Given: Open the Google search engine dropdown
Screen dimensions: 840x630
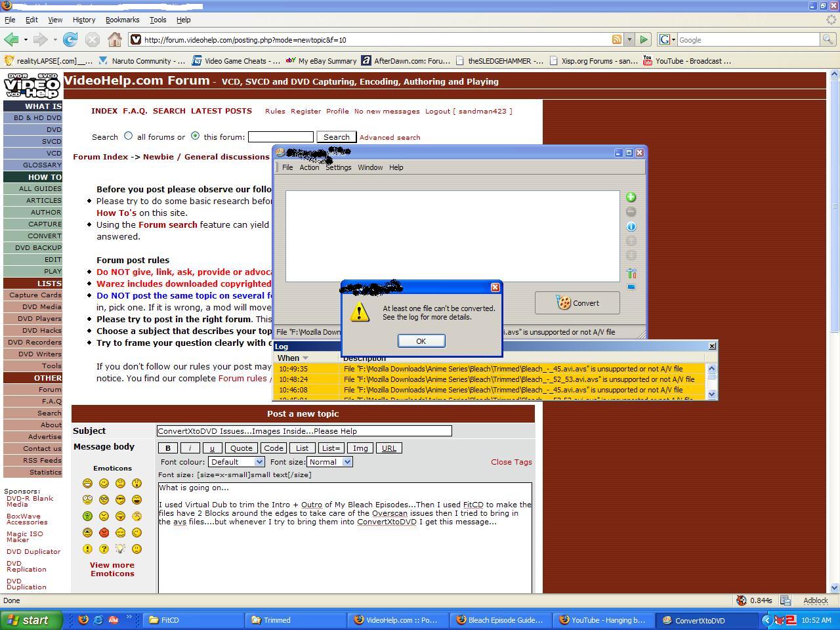Looking at the screenshot, I should pyautogui.click(x=666, y=39).
